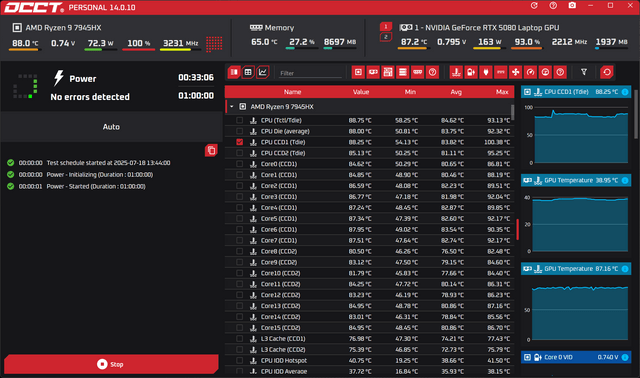The height and width of the screenshot is (378, 640).
Task: Click the Core 0 VID graph header
Action: [576, 357]
